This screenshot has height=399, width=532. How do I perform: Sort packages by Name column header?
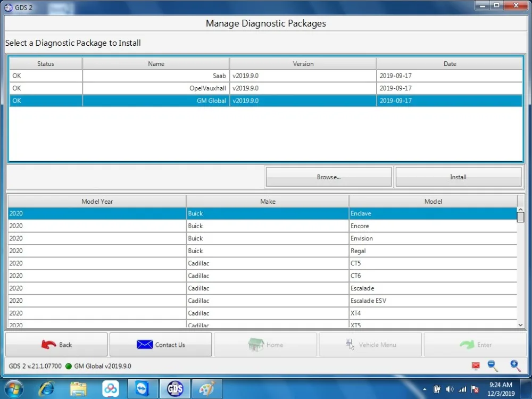156,64
